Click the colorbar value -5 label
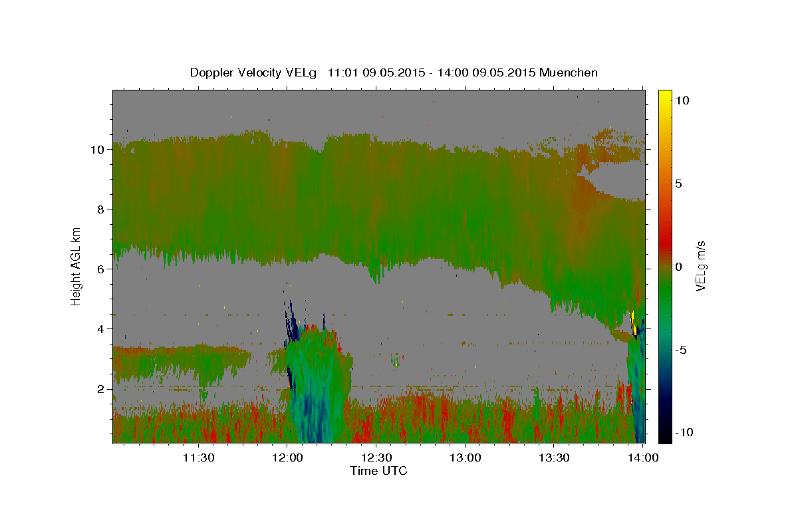 [x=681, y=350]
